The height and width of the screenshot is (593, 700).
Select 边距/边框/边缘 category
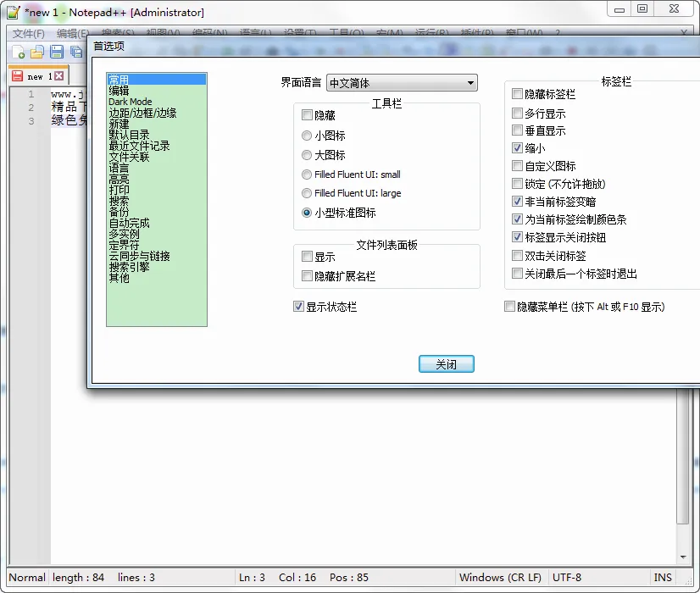[x=157, y=113]
